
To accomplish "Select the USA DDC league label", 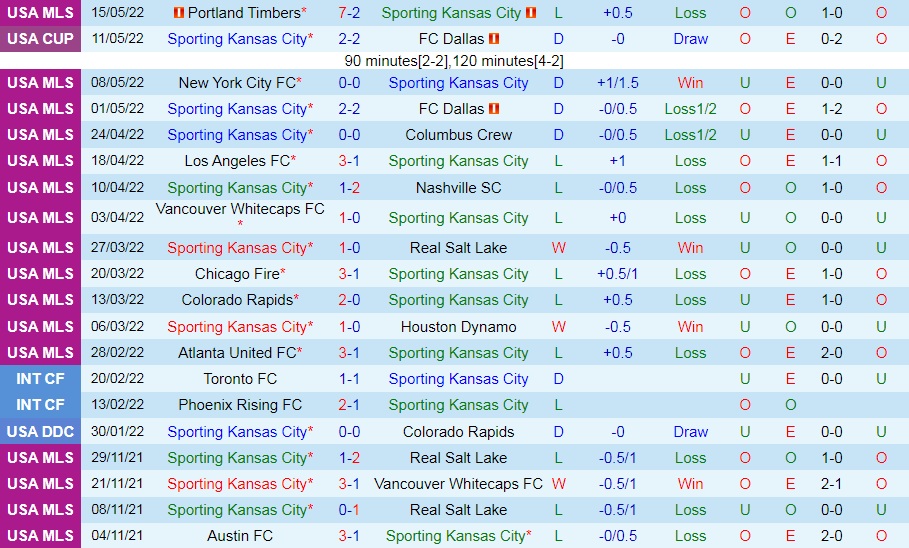I will pos(40,432).
